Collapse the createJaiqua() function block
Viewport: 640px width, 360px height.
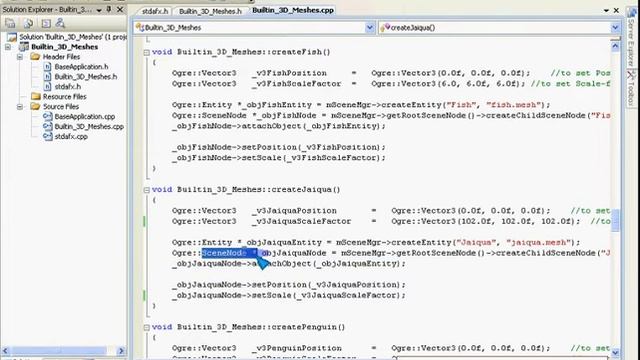[147, 190]
